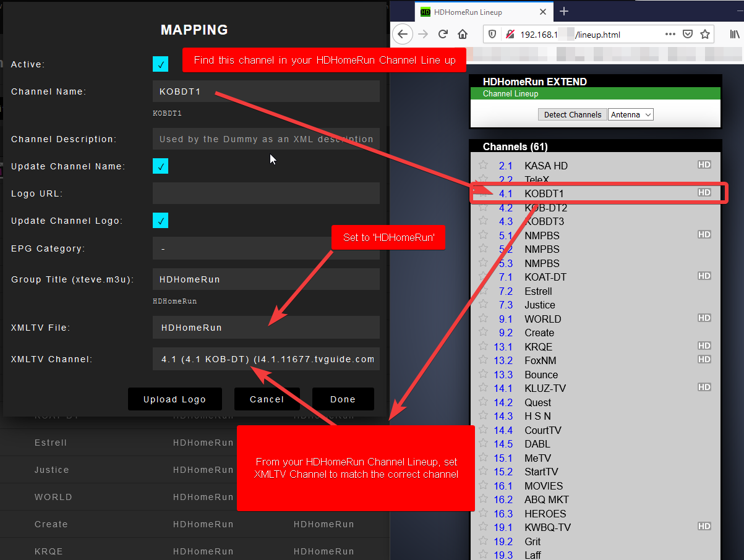
Task: Select WORLD row in xTeVe list
Action: tap(195, 497)
